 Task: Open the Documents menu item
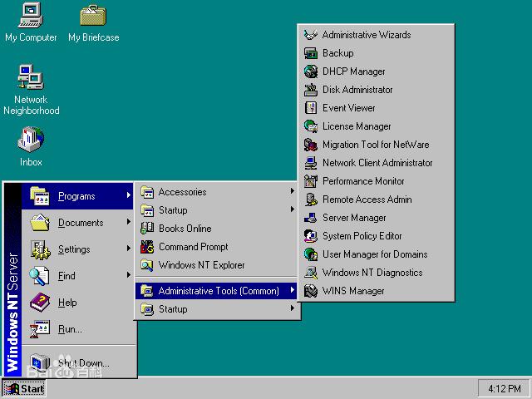tap(77, 223)
